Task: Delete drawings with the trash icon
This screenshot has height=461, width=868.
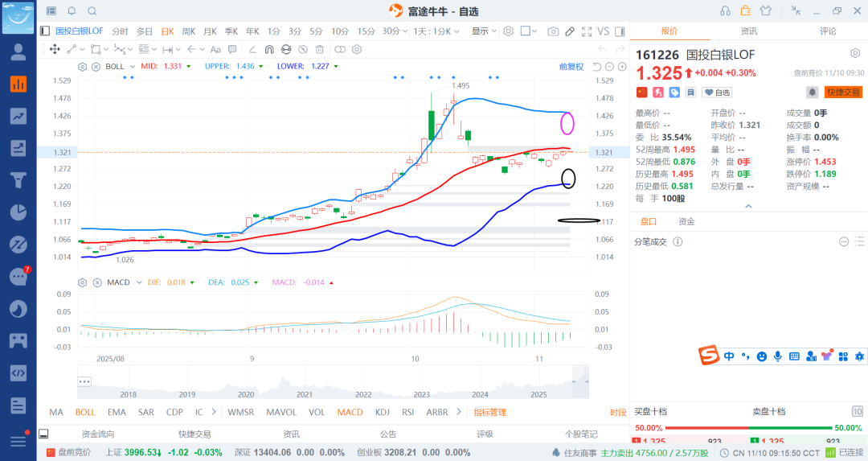Action: (x=319, y=49)
